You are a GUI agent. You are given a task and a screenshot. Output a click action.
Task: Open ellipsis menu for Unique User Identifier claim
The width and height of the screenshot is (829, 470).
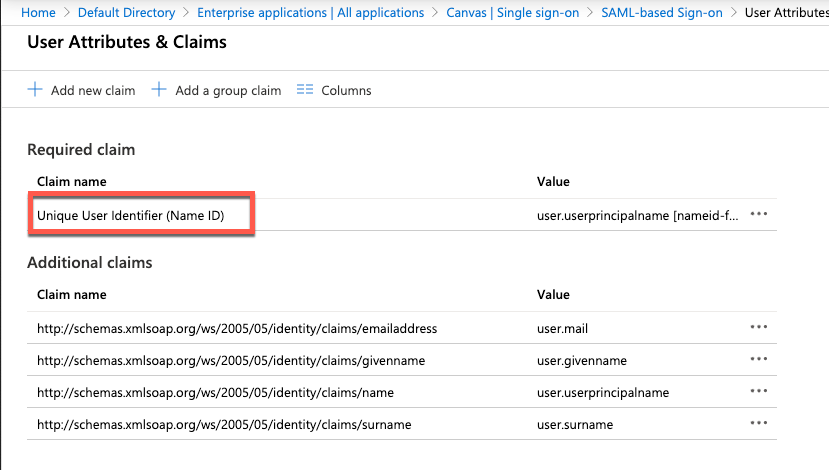tap(758, 214)
